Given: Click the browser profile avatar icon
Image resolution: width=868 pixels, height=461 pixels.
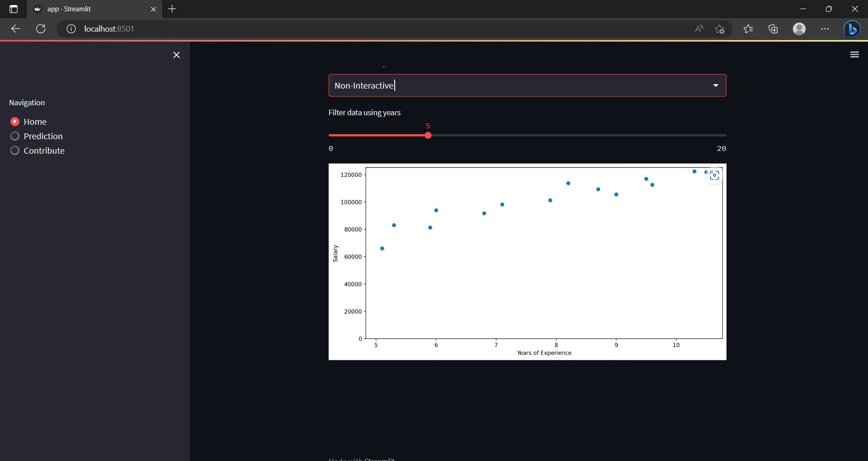Looking at the screenshot, I should [x=799, y=28].
